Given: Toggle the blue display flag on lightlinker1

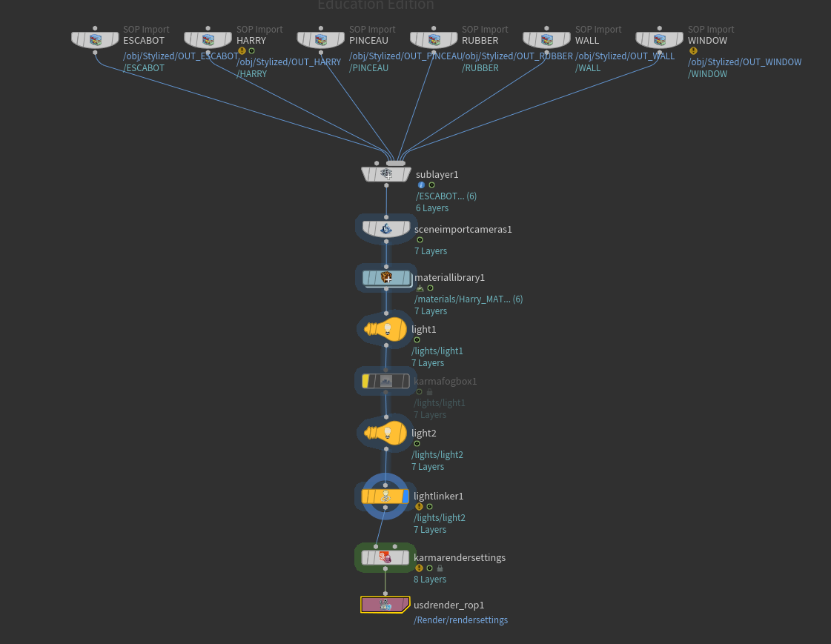Looking at the screenshot, I should coord(405,497).
